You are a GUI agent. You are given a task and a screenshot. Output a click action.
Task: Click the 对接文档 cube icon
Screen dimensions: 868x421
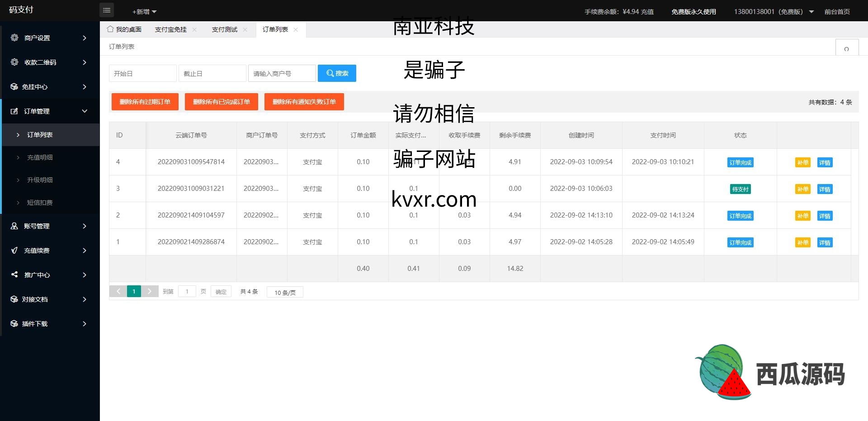pyautogui.click(x=14, y=299)
